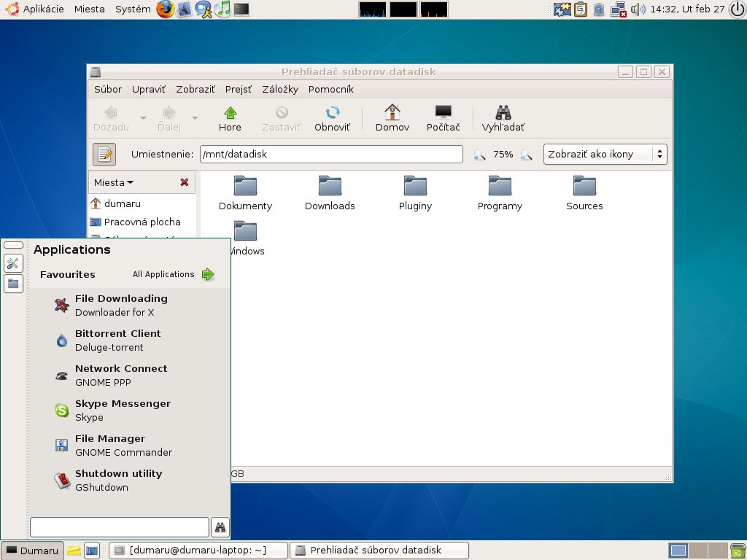Go to Domov home folder
747x560 pixels.
(392, 119)
